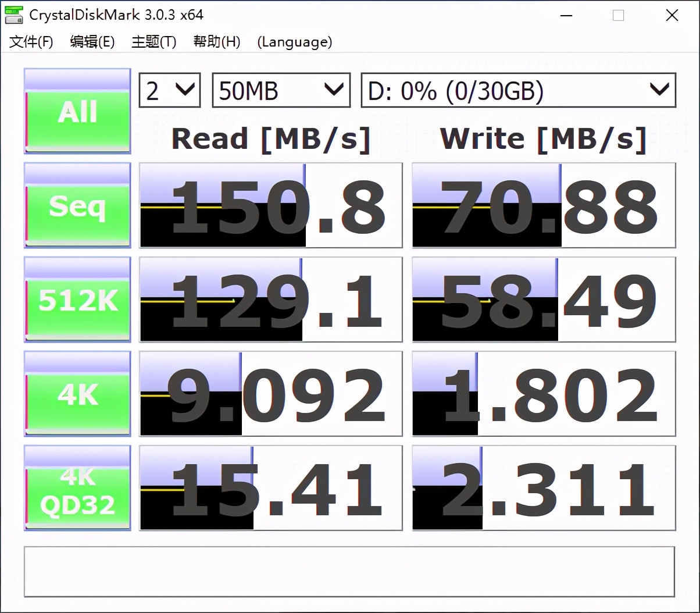Start the 4K random test
Screen dimensions: 700x613
(77, 394)
